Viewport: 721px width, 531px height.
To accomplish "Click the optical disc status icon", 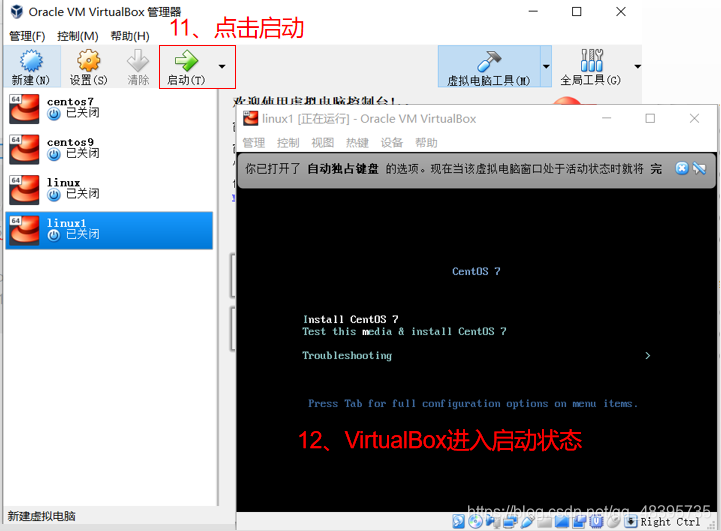I will 475,521.
